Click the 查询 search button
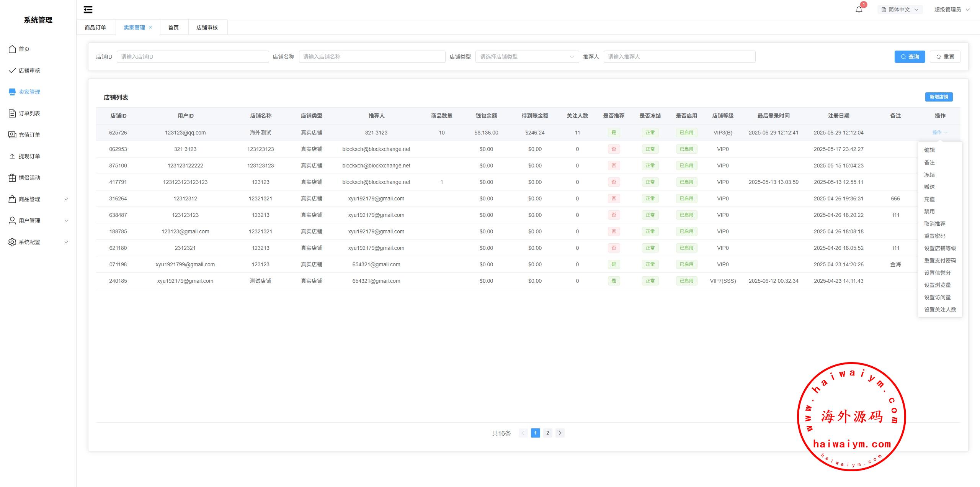Image resolution: width=980 pixels, height=487 pixels. coord(910,57)
